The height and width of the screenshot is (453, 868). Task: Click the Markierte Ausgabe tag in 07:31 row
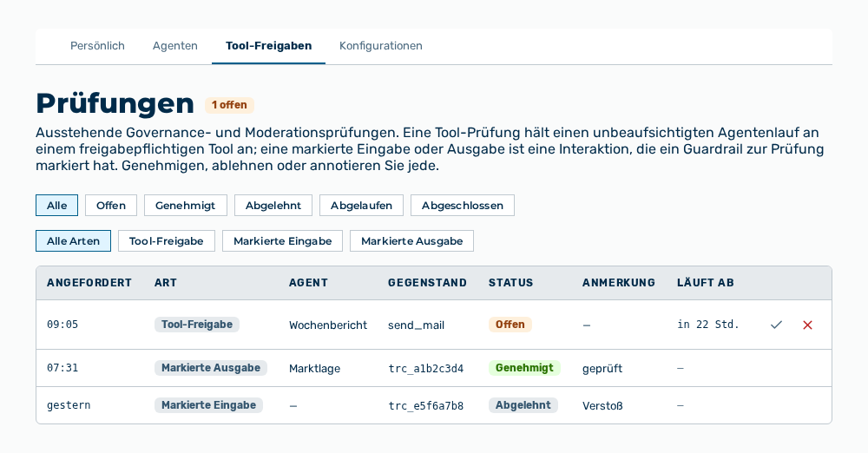[210, 368]
